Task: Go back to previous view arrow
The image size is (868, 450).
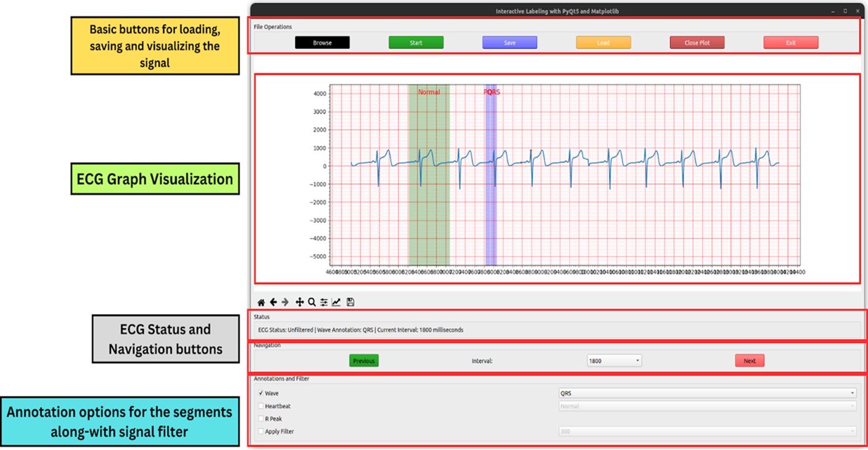Action: pos(273,303)
